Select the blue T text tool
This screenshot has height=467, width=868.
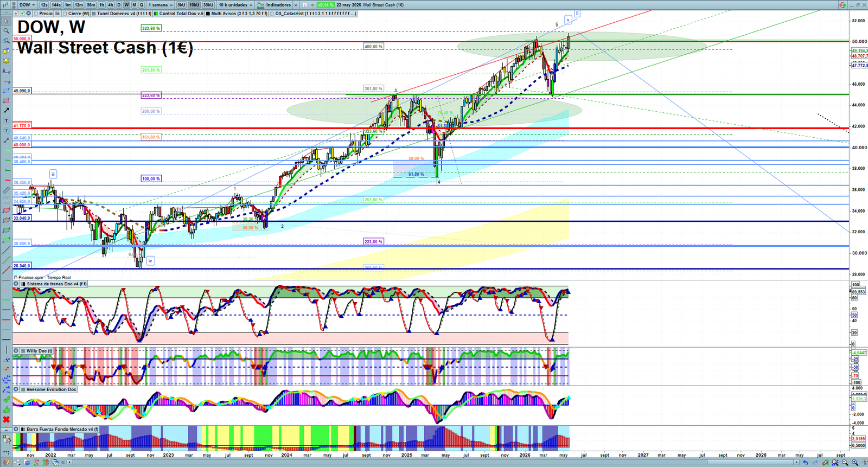tap(7, 120)
